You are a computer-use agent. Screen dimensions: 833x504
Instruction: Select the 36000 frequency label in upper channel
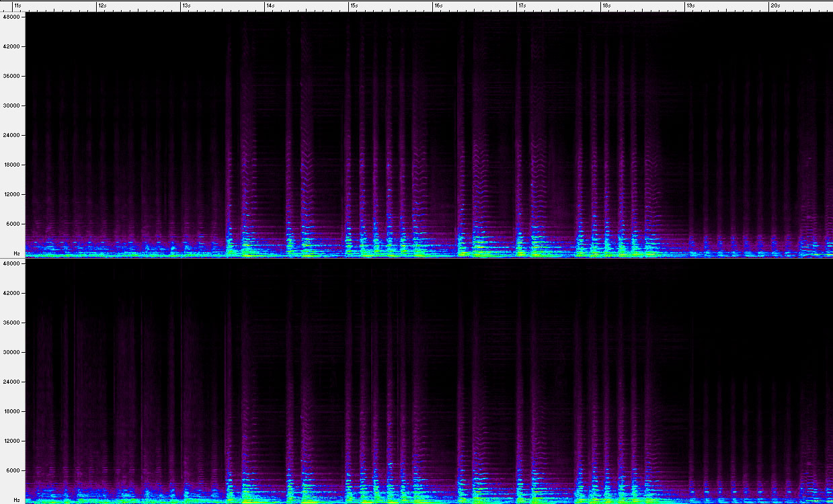click(13, 76)
